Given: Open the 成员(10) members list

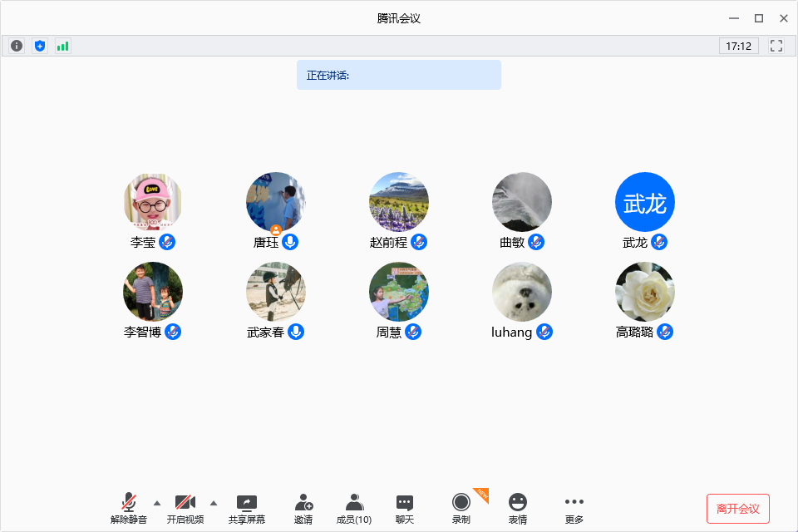Looking at the screenshot, I should [x=354, y=509].
